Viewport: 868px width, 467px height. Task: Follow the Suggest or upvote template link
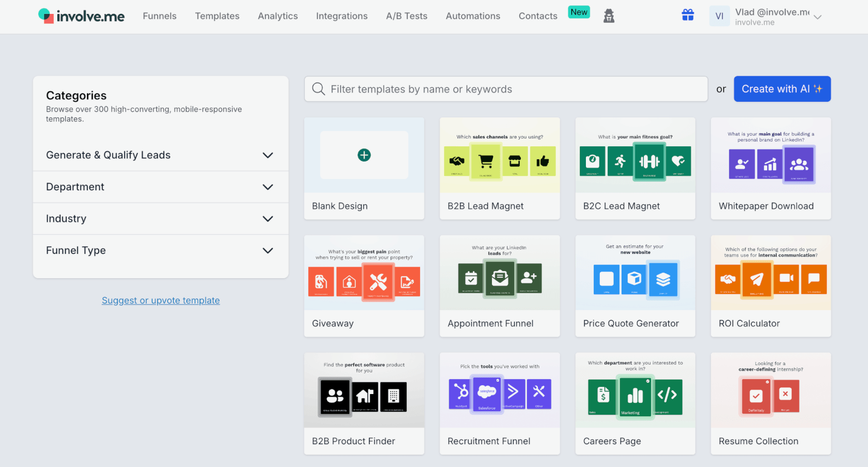(161, 301)
